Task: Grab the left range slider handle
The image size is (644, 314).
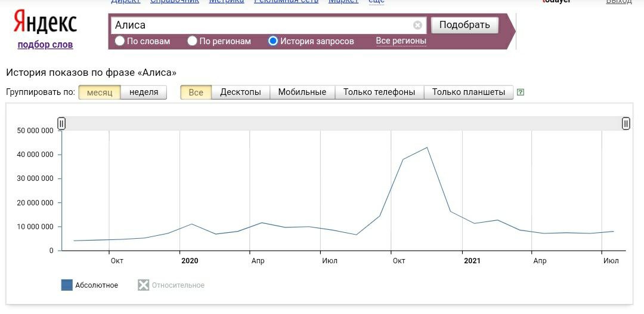Action: pos(61,123)
